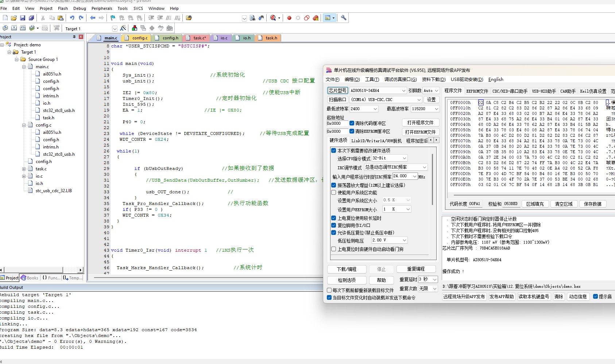Enable 每次下载前都重新装载目标文件 checkbox
This screenshot has height=364, width=615.
click(329, 290)
